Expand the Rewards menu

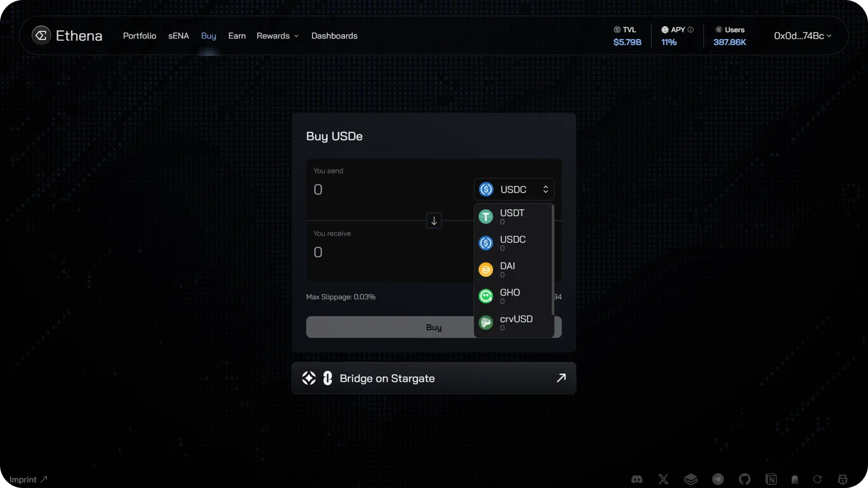278,36
